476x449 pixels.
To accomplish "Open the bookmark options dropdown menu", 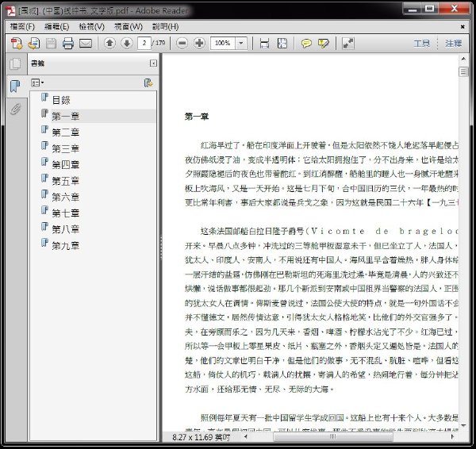I will point(37,83).
